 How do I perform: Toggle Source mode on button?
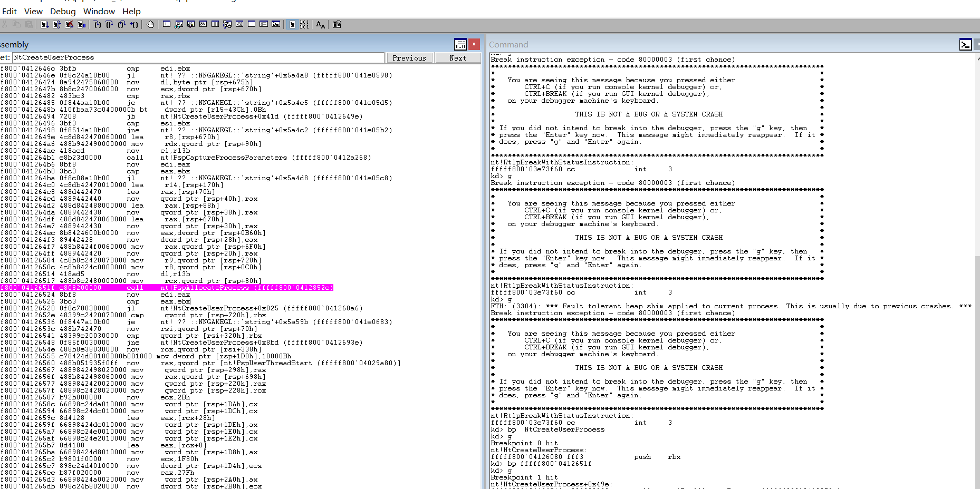[x=292, y=24]
